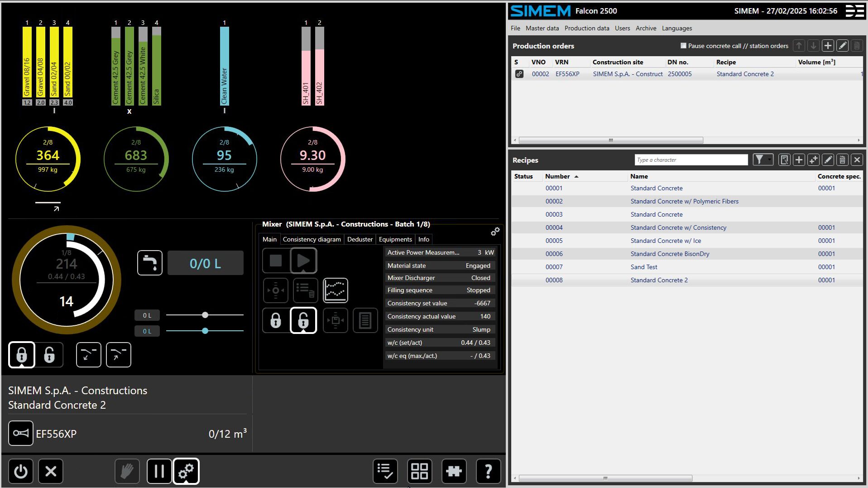Click the question mark help button
868x488 pixels.
(x=488, y=471)
